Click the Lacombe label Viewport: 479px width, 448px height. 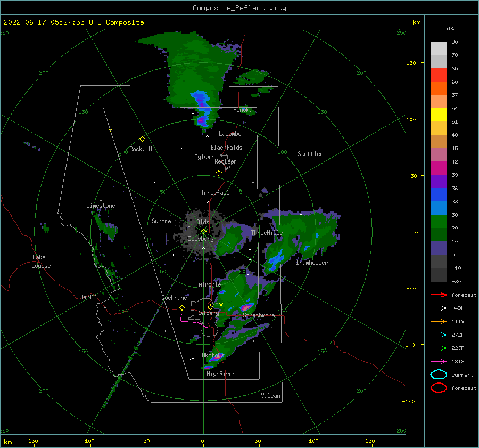point(230,134)
